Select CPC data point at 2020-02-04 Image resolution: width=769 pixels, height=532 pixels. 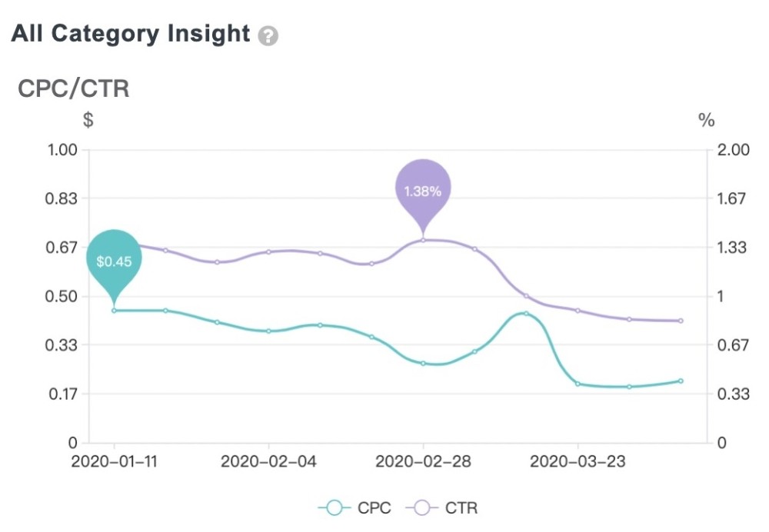click(268, 331)
